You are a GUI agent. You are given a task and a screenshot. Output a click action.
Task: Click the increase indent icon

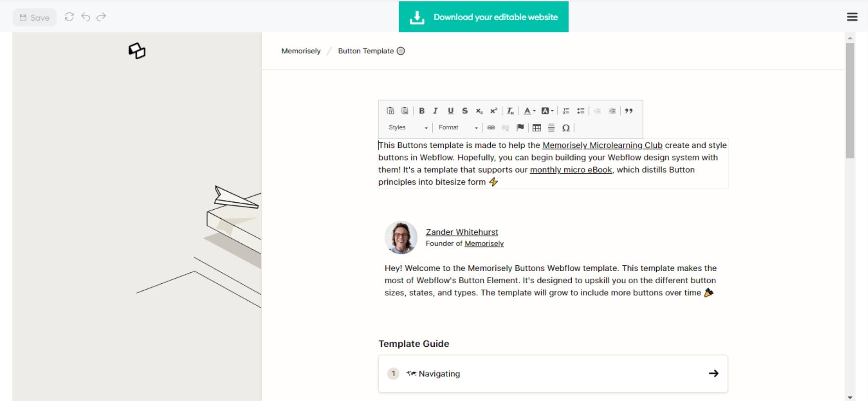tap(612, 111)
